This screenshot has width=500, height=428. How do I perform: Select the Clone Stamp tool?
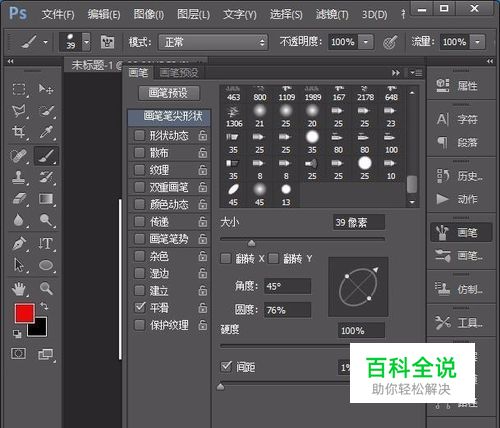tap(19, 177)
